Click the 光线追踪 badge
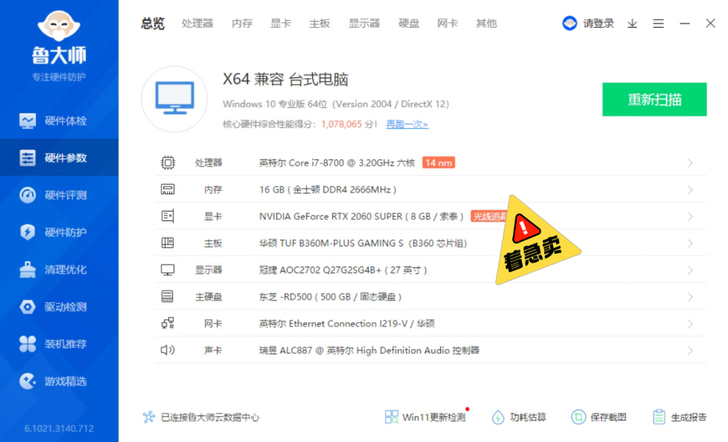This screenshot has height=442, width=728. point(489,216)
